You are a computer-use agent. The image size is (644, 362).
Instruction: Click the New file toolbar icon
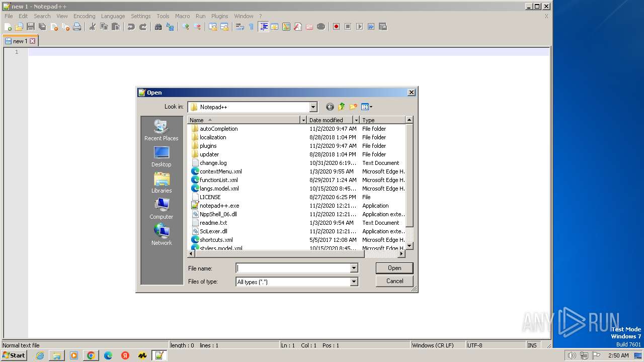[8, 27]
